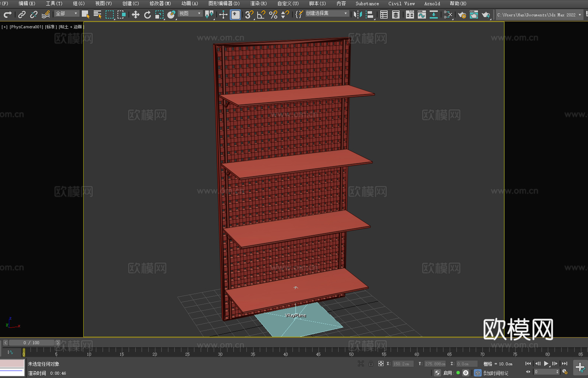Screen dimensions: 588x378
Task: Toggle the Window/Crossing selection mode
Action: (x=121, y=14)
